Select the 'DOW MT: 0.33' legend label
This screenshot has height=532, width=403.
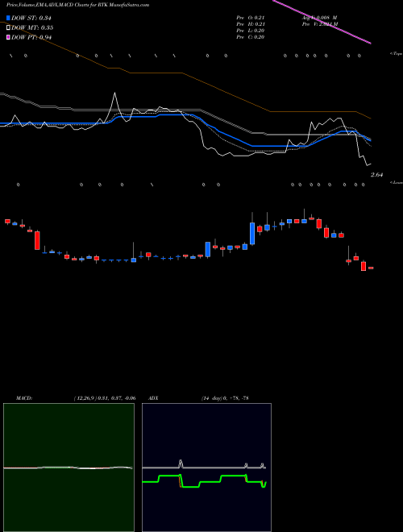(x=32, y=27)
